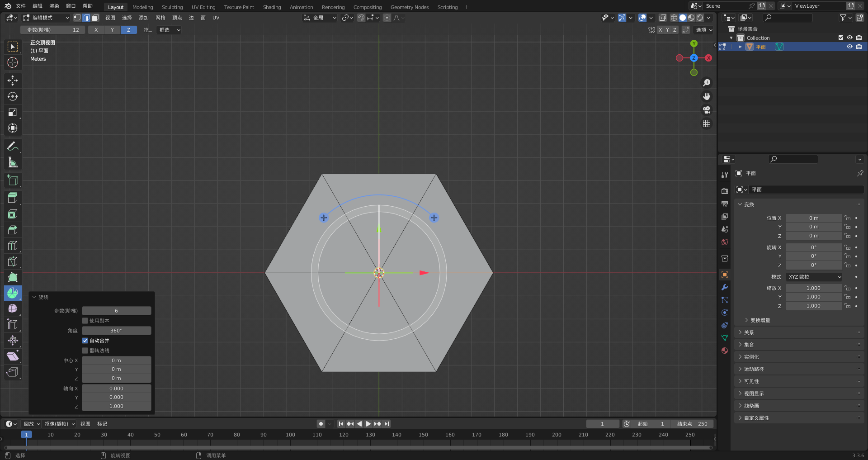Select the Annotate tool
The image size is (868, 460).
(13, 146)
